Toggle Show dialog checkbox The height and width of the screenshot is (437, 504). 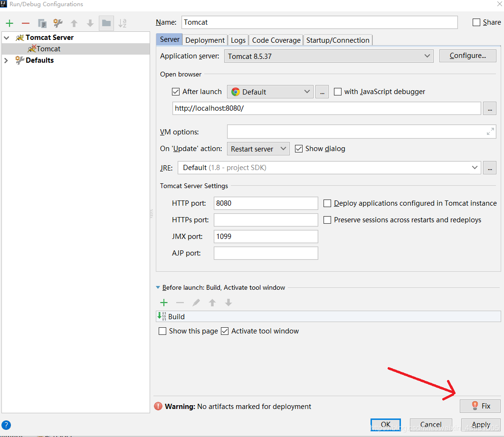tap(299, 149)
